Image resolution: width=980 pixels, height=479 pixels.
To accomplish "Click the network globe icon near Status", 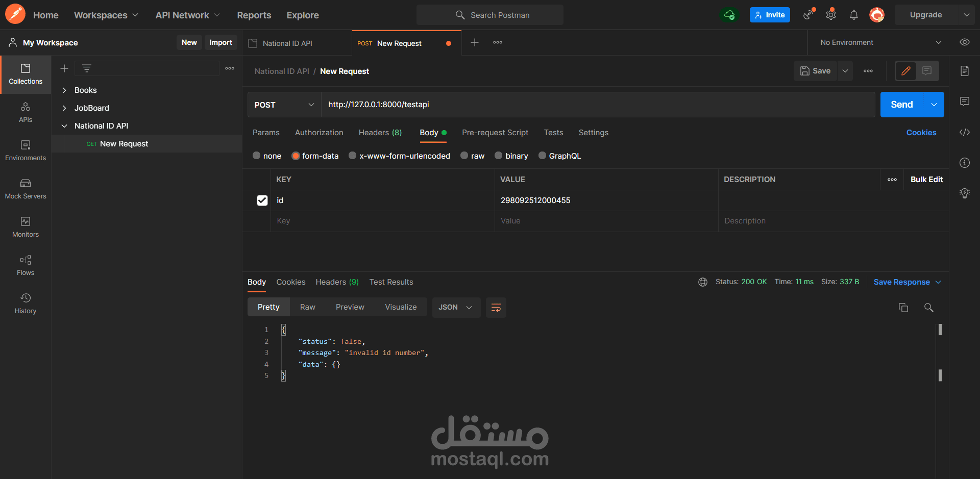I will click(x=703, y=282).
